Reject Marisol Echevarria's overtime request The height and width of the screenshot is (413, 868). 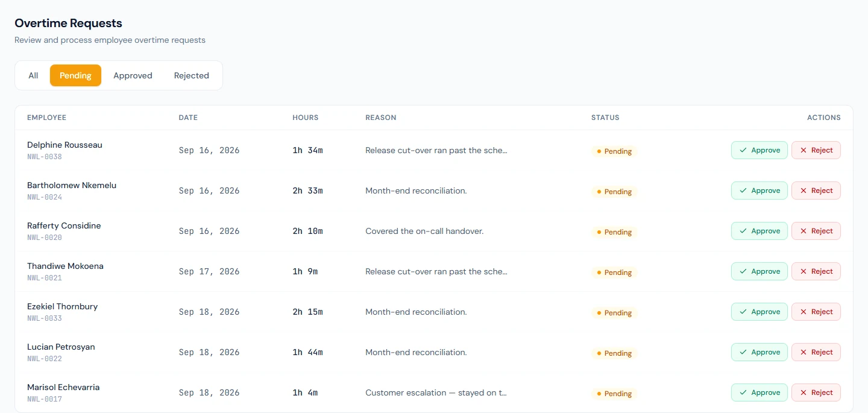(816, 393)
